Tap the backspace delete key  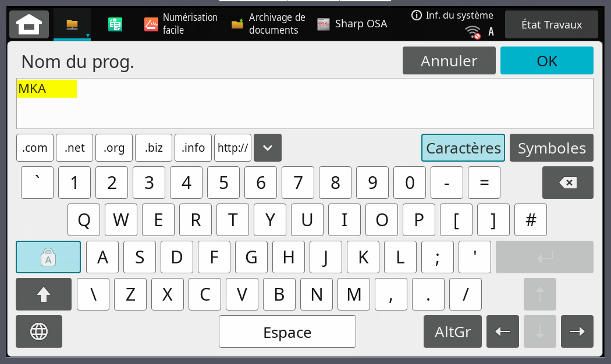[x=568, y=183]
